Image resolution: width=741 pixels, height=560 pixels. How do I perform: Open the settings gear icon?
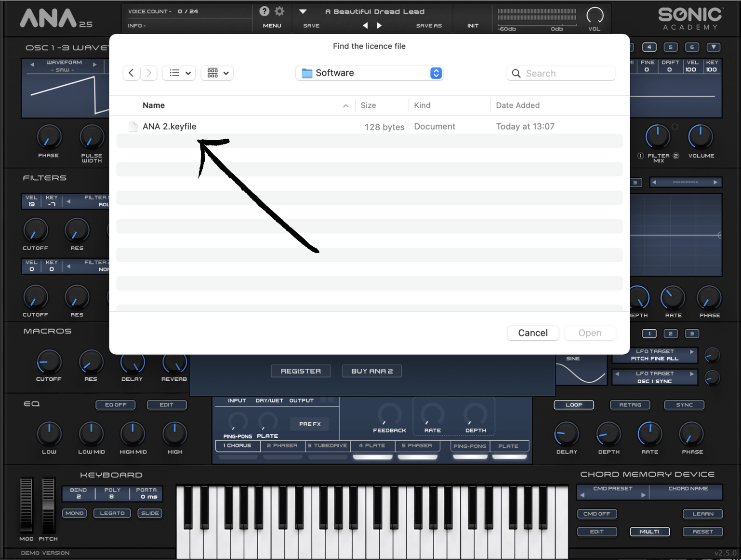pos(279,11)
